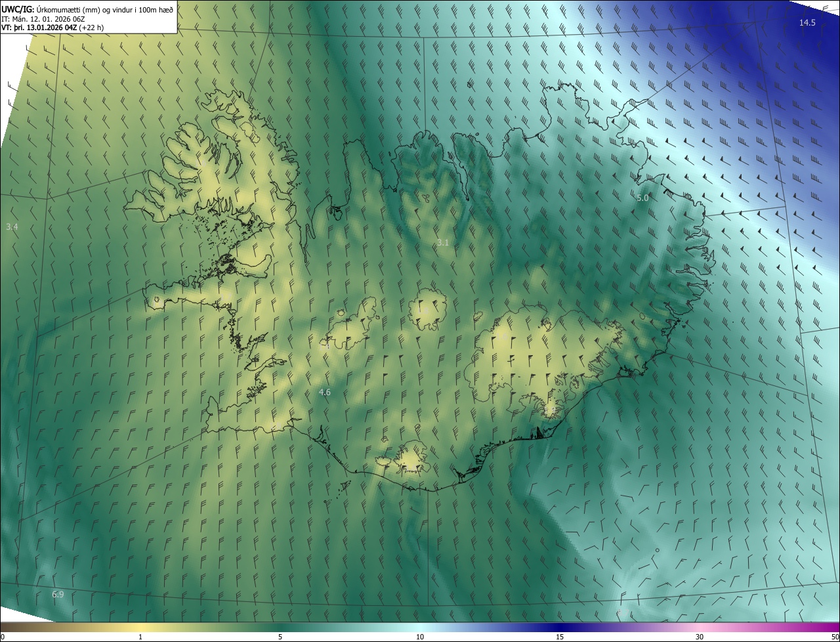The width and height of the screenshot is (840, 642).
Task: Click the valid time line 'VT: þri. 13.01.2026 04Z (+22 h)'
Action: coord(52,28)
